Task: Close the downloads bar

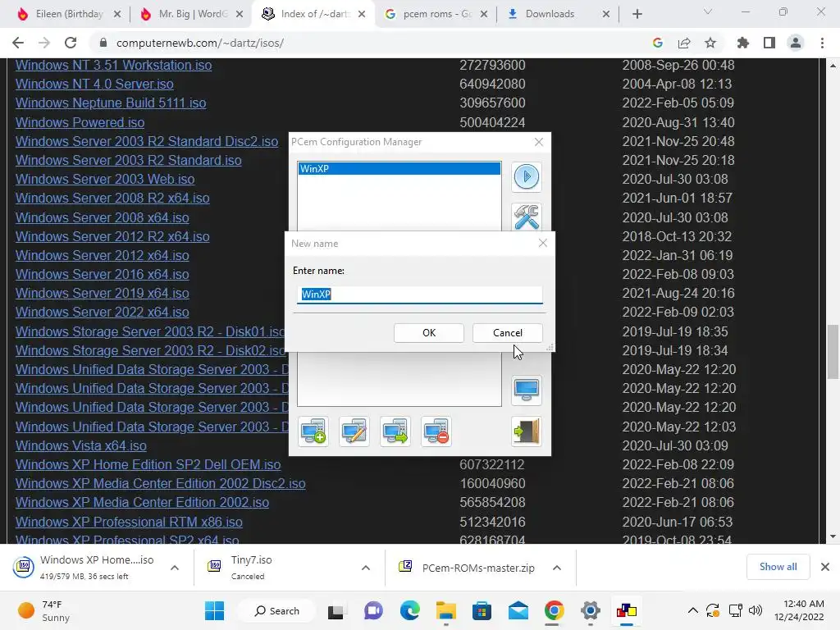Action: click(825, 567)
